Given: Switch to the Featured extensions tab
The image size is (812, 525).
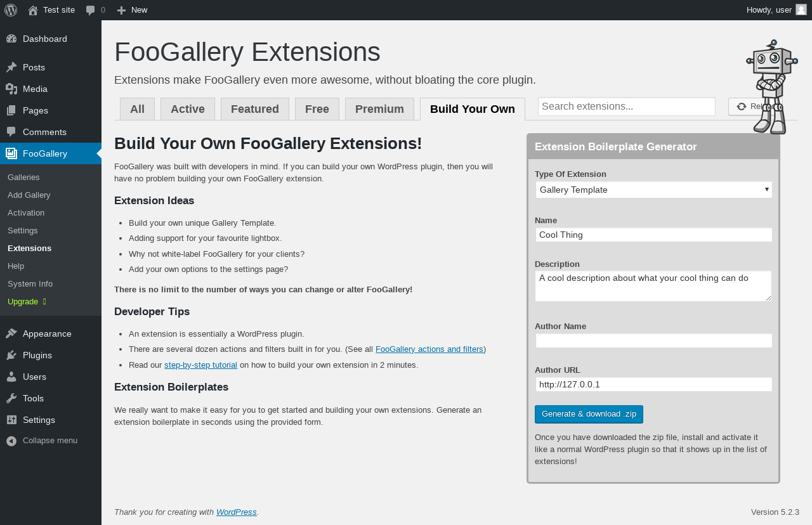Looking at the screenshot, I should (x=255, y=109).
